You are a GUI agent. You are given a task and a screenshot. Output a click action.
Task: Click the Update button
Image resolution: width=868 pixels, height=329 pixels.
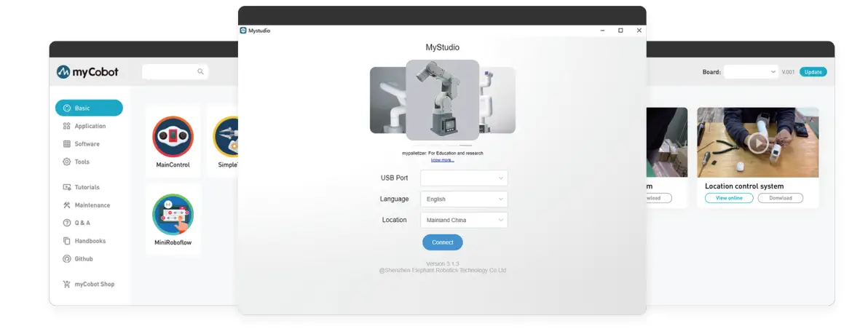(813, 72)
